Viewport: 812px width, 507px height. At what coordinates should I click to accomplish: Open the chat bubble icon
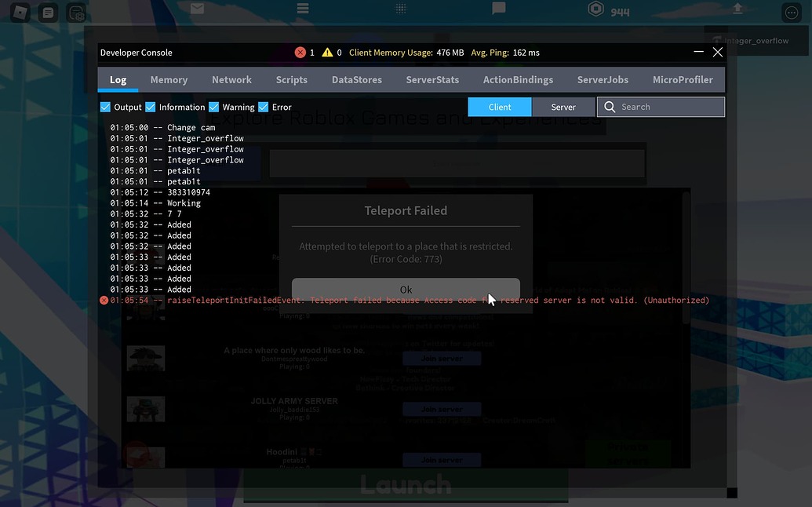coord(497,9)
